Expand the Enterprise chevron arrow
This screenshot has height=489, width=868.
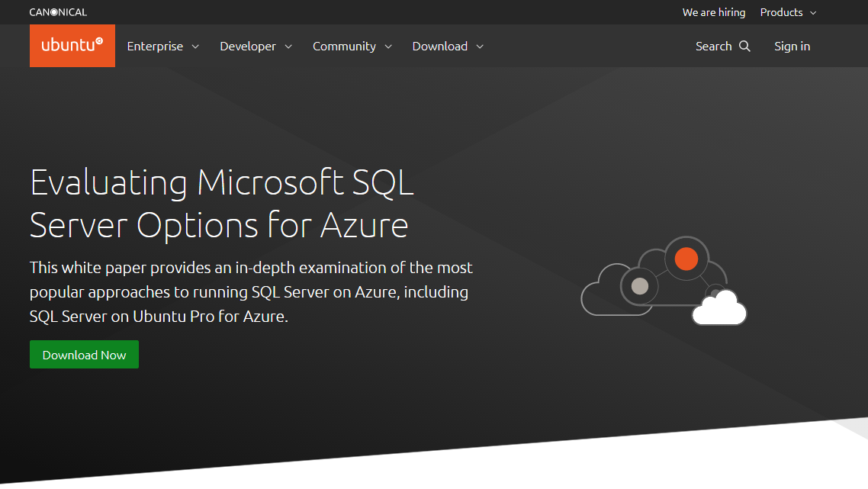tap(195, 47)
